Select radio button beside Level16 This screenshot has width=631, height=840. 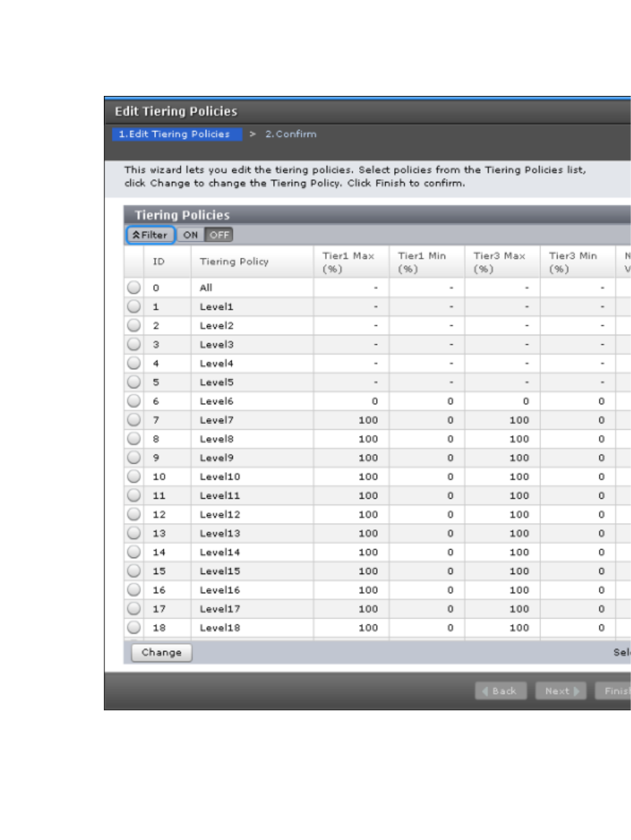point(134,589)
